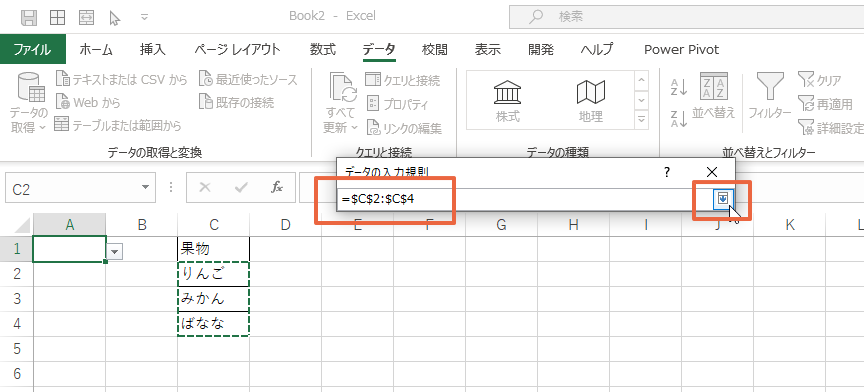Open the 開発 tab
This screenshot has width=864, height=392.
pyautogui.click(x=541, y=50)
